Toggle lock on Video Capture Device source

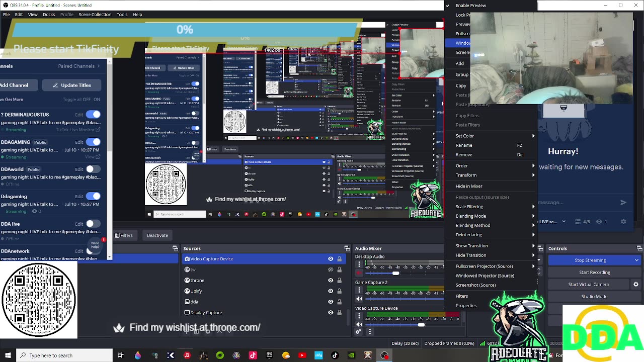[x=339, y=259]
